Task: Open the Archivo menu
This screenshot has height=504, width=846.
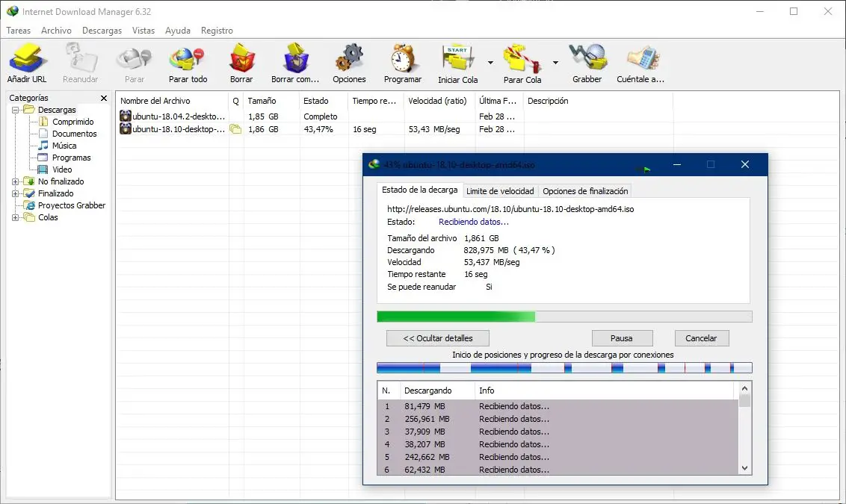Action: pyautogui.click(x=56, y=31)
